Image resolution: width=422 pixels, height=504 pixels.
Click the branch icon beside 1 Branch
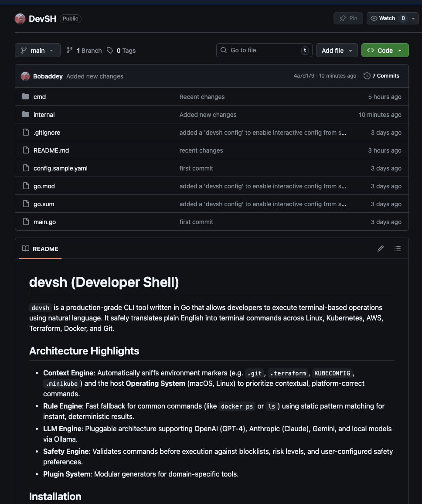point(69,50)
